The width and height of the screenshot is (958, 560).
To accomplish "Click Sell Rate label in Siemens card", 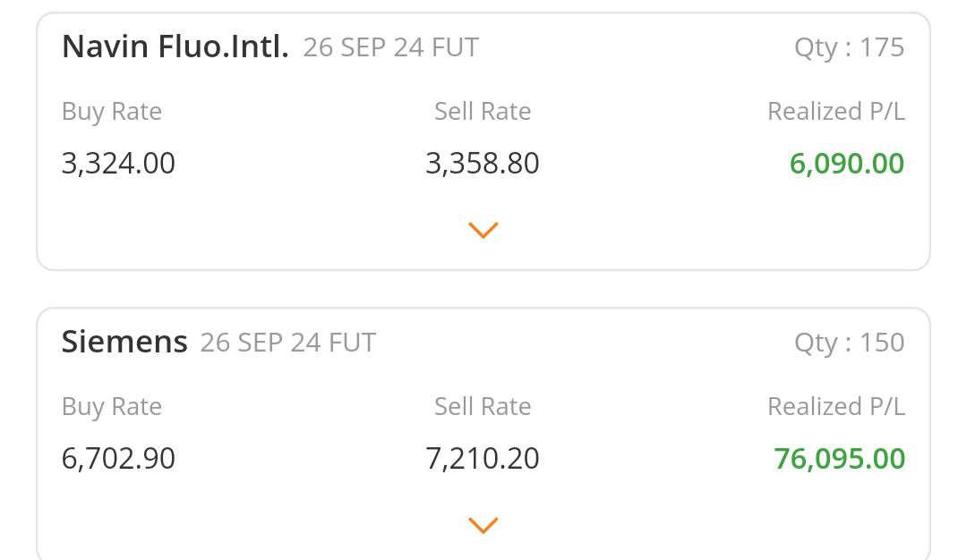I will tap(483, 407).
